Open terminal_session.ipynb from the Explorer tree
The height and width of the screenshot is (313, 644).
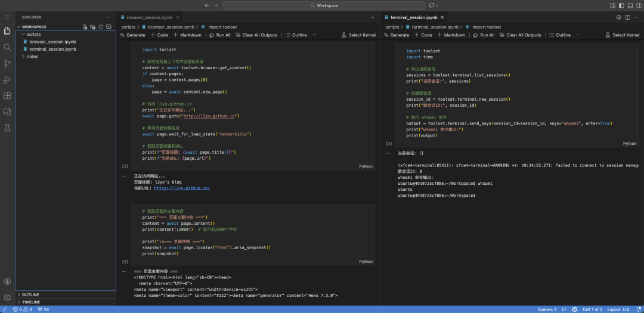pos(52,49)
